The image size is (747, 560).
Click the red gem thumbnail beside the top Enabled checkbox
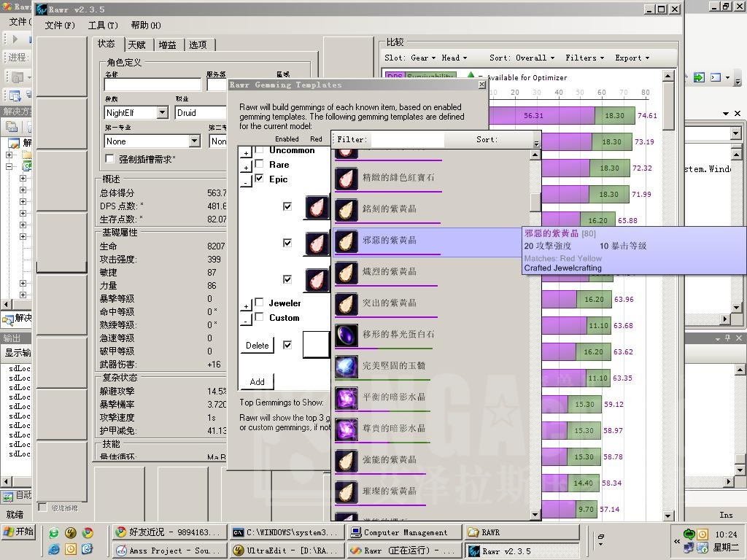(x=317, y=207)
